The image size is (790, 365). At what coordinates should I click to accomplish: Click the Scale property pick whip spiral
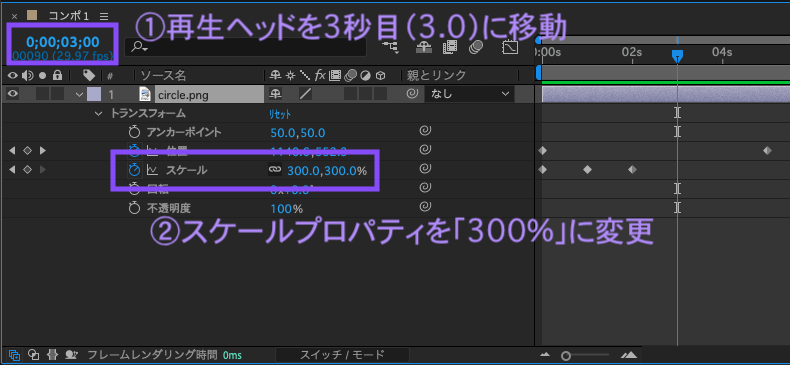click(425, 169)
